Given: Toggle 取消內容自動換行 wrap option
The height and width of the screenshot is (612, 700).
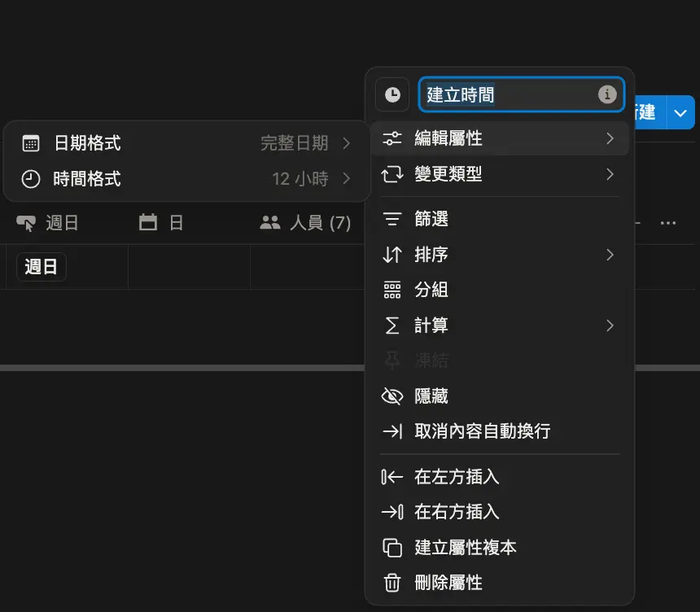Looking at the screenshot, I should [482, 431].
